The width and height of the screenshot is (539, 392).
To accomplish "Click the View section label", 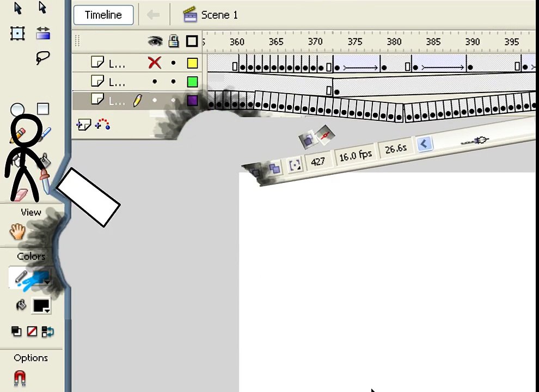I will click(31, 212).
